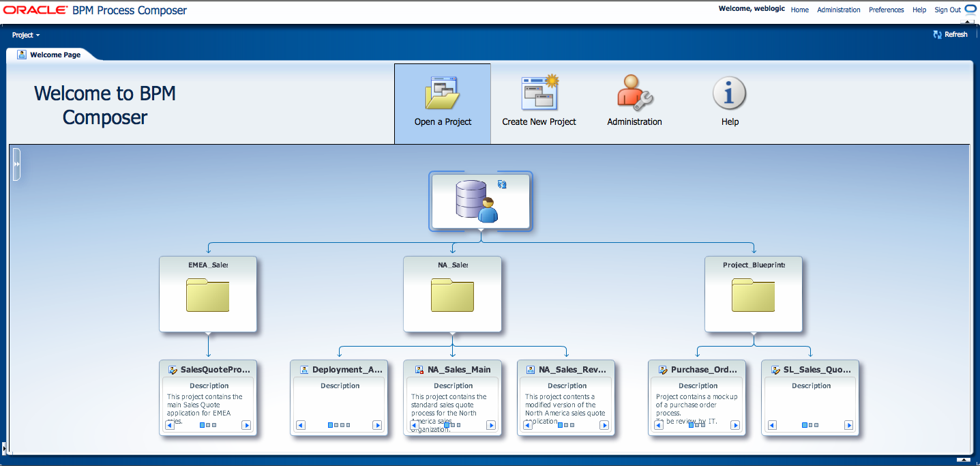This screenshot has width=980, height=466.
Task: Show next panel on Purchase_Ord card
Action: click(735, 425)
